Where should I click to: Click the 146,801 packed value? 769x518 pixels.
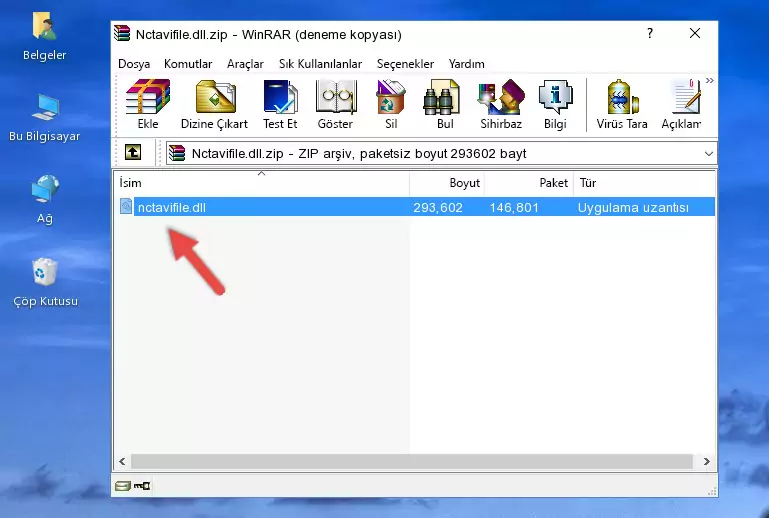(514, 207)
